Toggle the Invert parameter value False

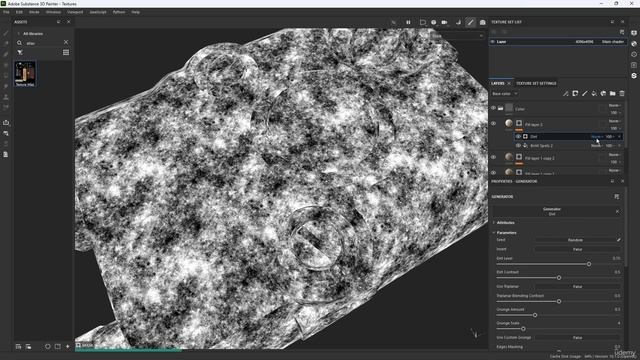(x=577, y=249)
